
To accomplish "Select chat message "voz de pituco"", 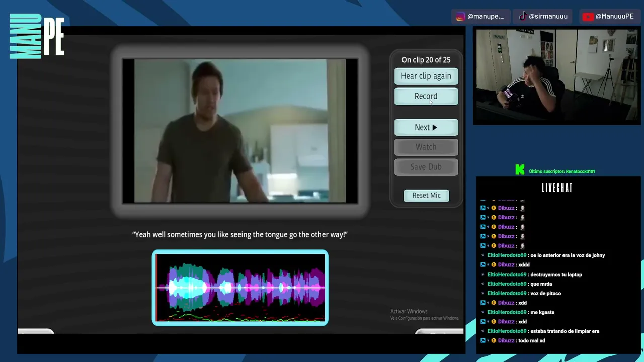I will [x=545, y=294].
